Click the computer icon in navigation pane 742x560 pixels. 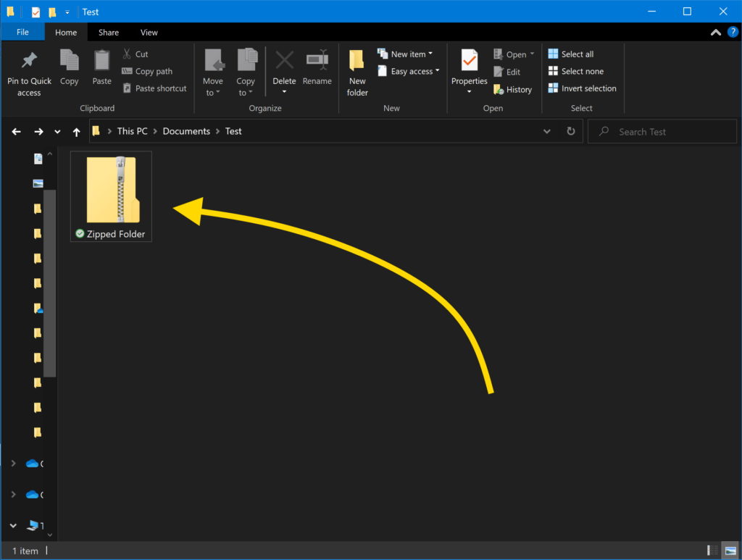pyautogui.click(x=32, y=525)
